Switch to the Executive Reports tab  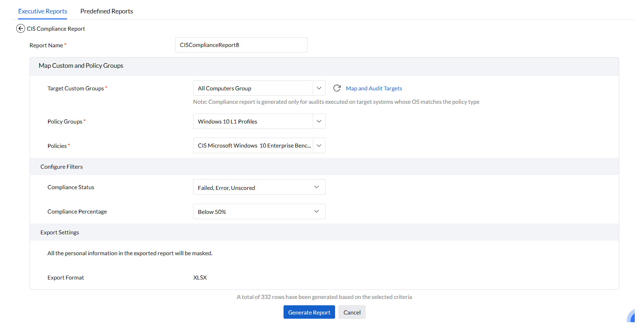43,11
